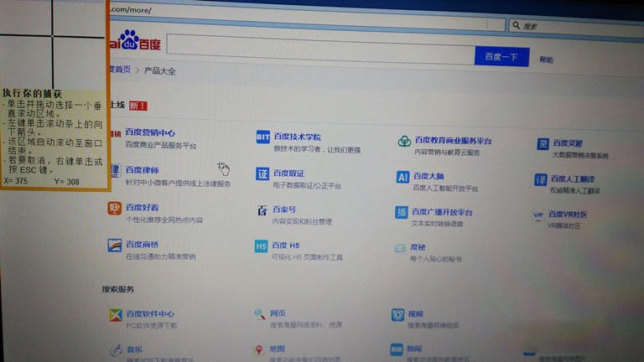Open the 地图 link
The width and height of the screenshot is (644, 362).
278,349
